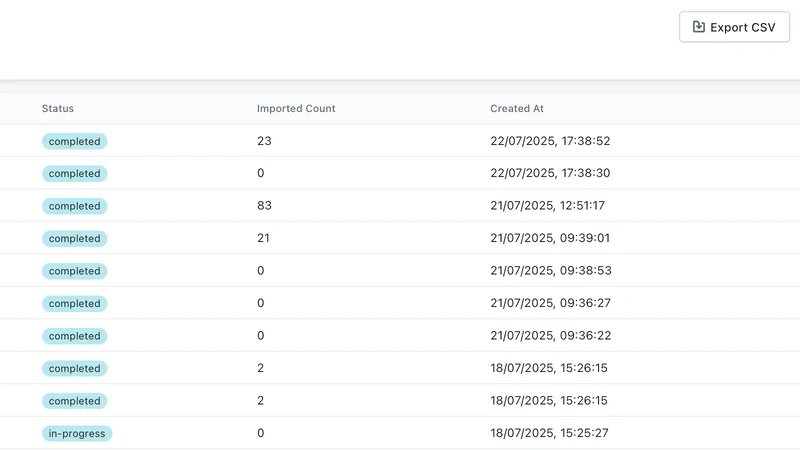800x450 pixels.
Task: Select timestamp 22/07/2025, 17:38:30
Action: pos(550,173)
